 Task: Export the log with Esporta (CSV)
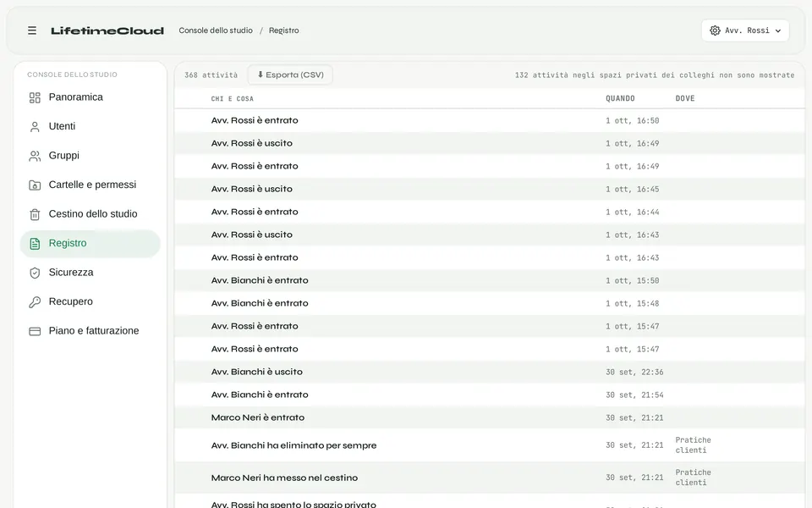click(290, 75)
